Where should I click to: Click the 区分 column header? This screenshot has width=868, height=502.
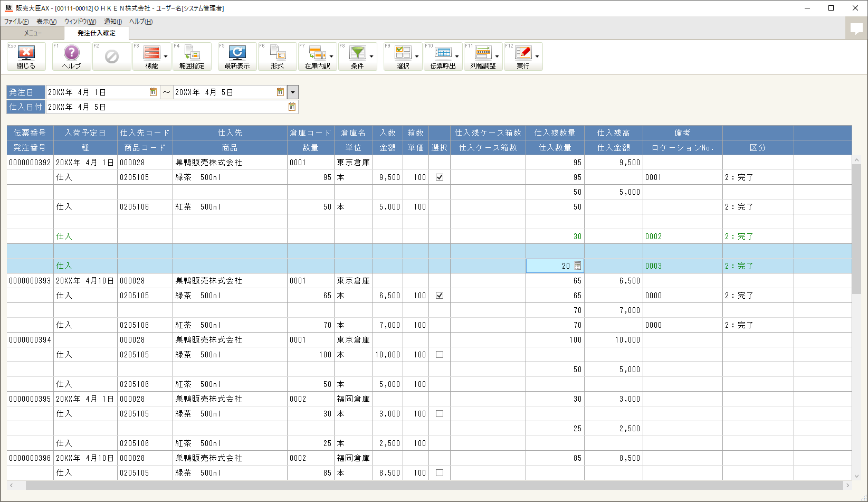coord(758,148)
